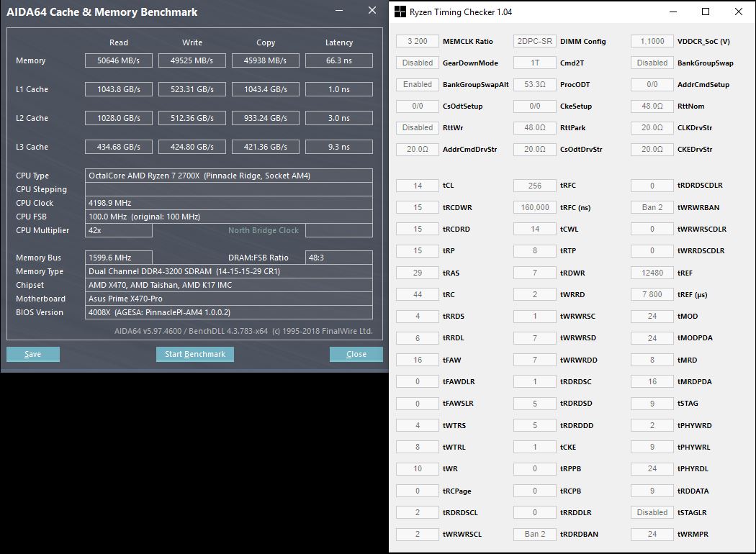756x554 pixels.
Task: Click the Chipset field AMD X470
Action: tap(229, 285)
